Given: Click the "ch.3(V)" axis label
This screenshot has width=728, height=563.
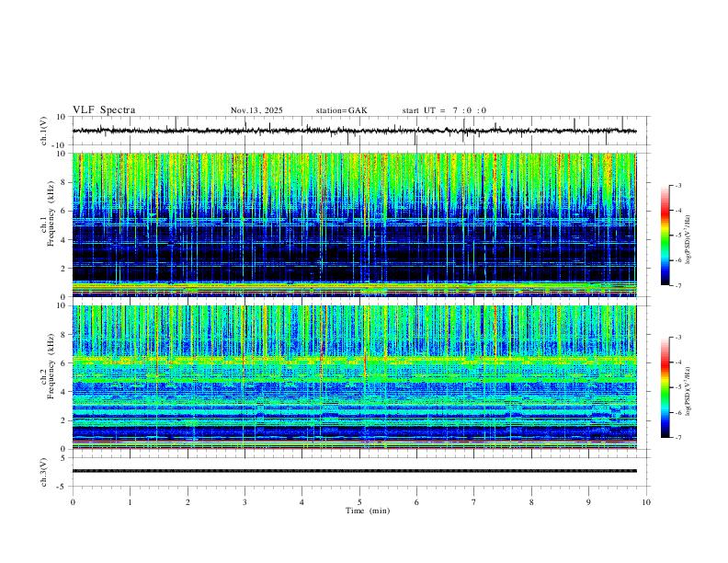Looking at the screenshot, I should tap(44, 473).
